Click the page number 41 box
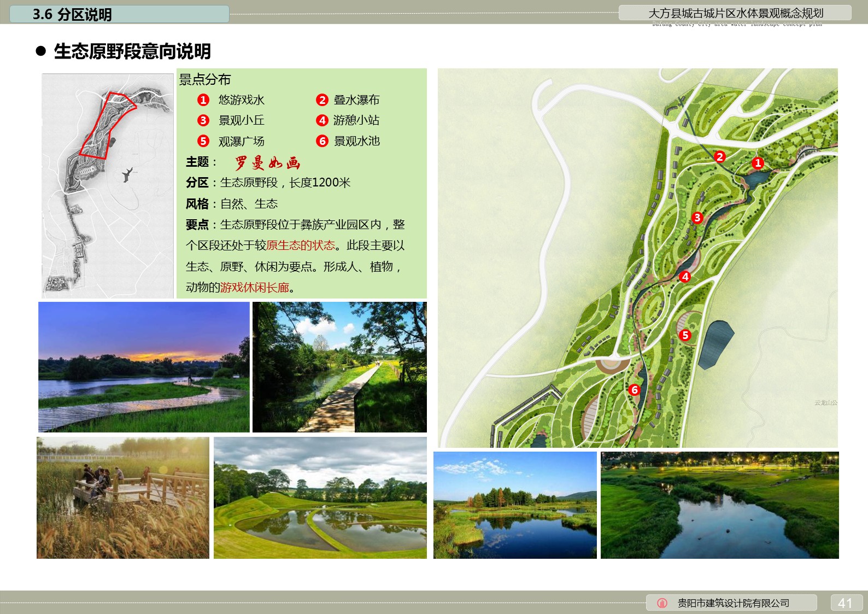This screenshot has height=614, width=868. [x=846, y=603]
